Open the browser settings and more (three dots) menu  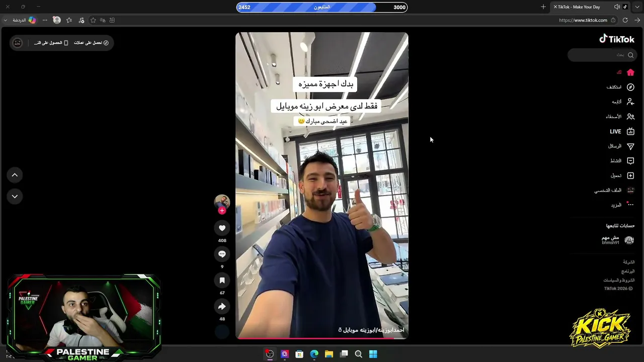(x=45, y=20)
